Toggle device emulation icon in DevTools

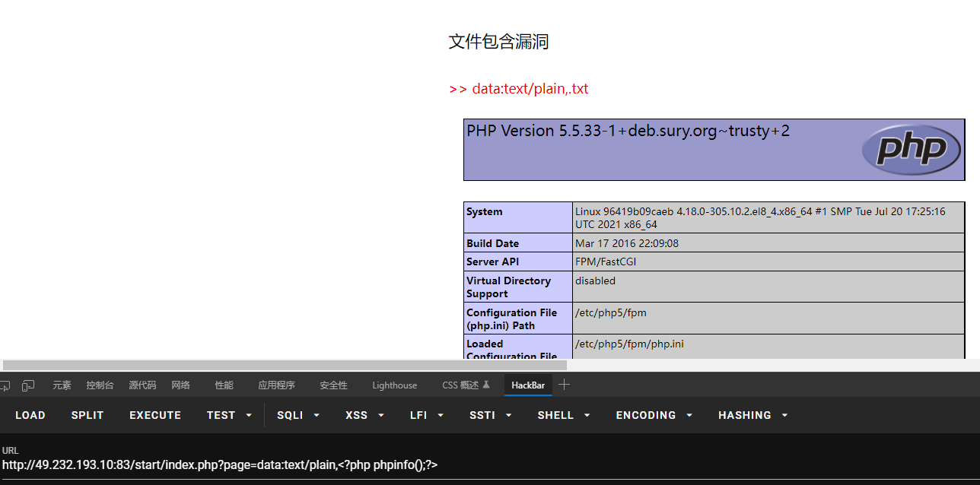click(28, 385)
